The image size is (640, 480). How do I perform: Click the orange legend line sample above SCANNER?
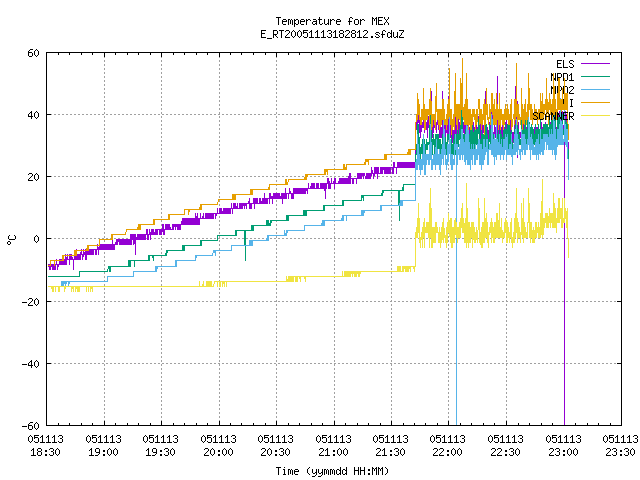pos(595,102)
